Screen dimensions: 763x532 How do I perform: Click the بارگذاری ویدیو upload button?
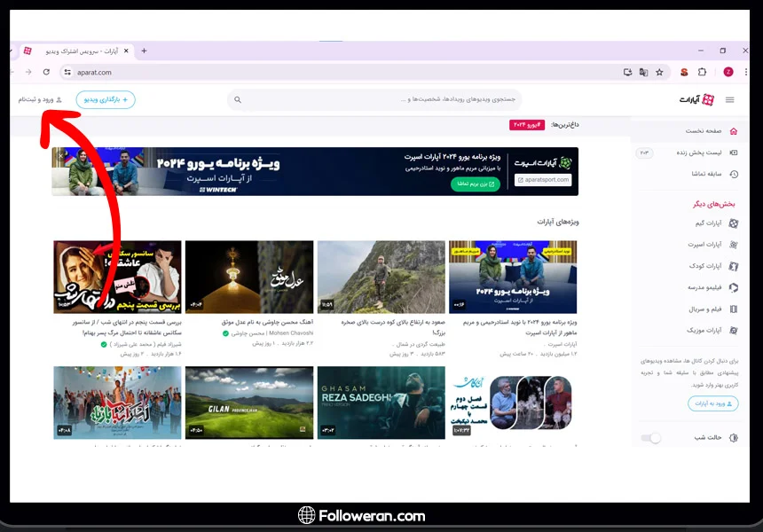[x=106, y=100]
